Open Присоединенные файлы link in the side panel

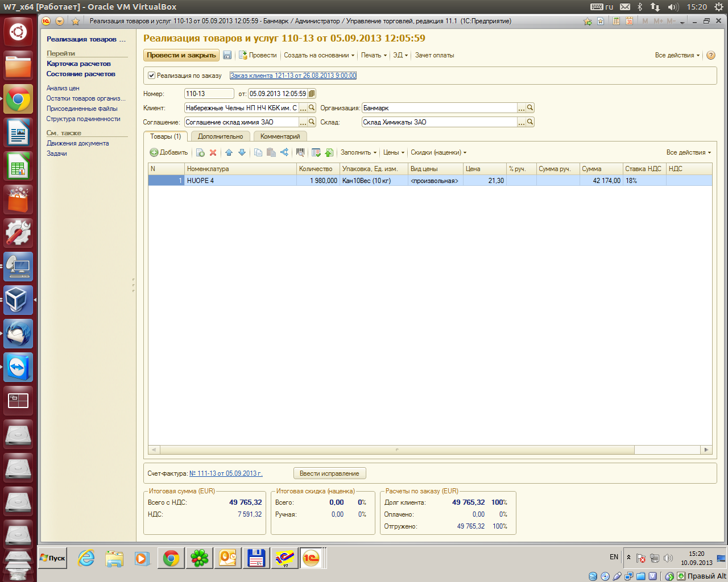tap(82, 109)
